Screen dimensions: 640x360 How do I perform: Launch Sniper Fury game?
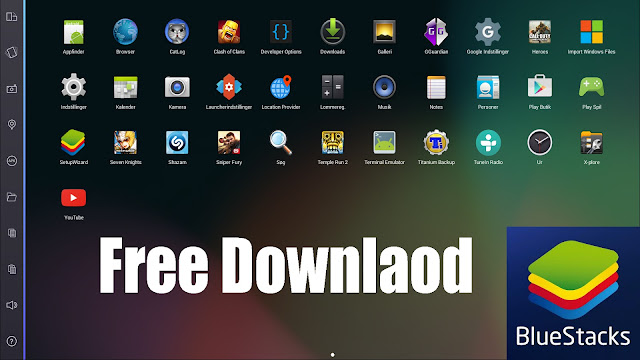click(229, 142)
